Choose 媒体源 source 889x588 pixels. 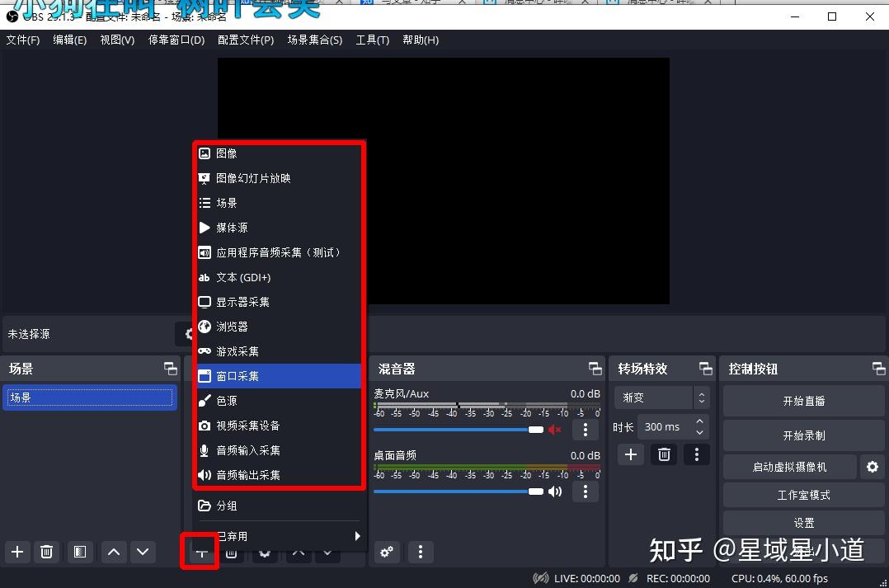279,228
